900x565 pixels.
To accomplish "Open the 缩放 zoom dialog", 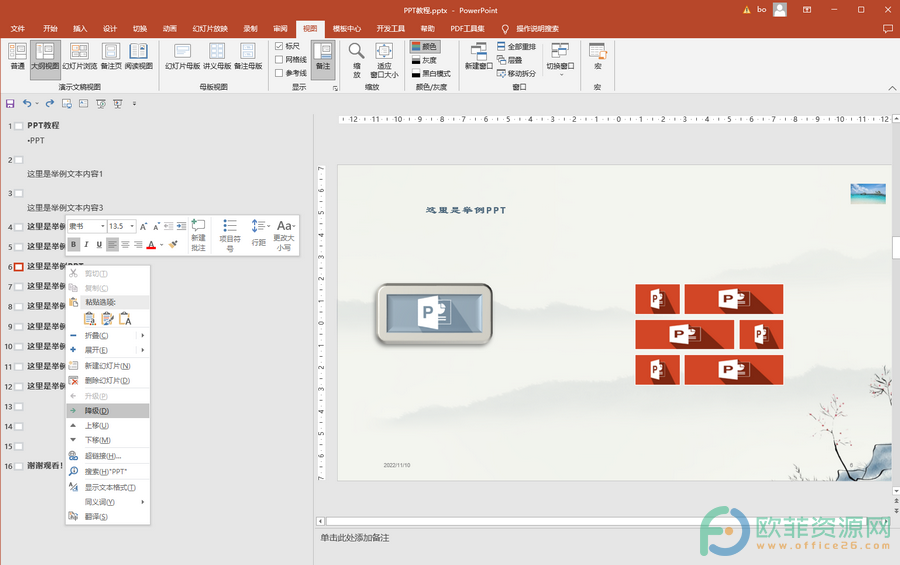I will 356,60.
